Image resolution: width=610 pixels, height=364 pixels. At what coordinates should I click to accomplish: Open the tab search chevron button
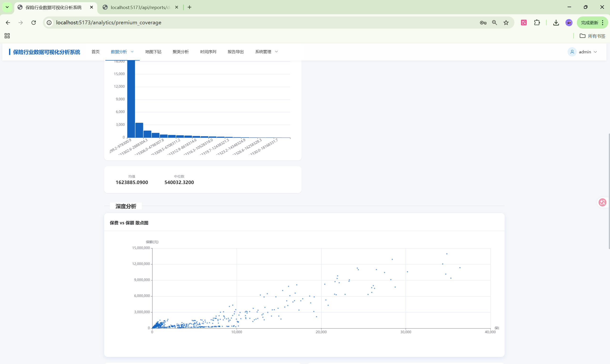[7, 7]
